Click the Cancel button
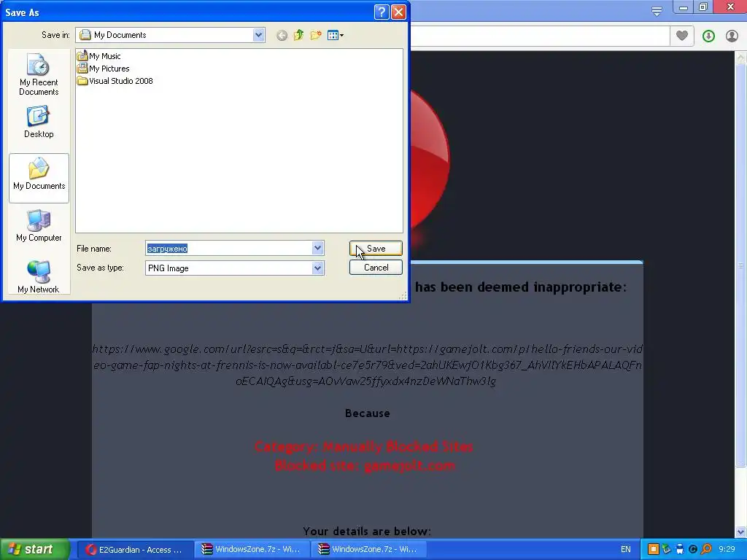Viewport: 747px width, 560px height. [376, 268]
